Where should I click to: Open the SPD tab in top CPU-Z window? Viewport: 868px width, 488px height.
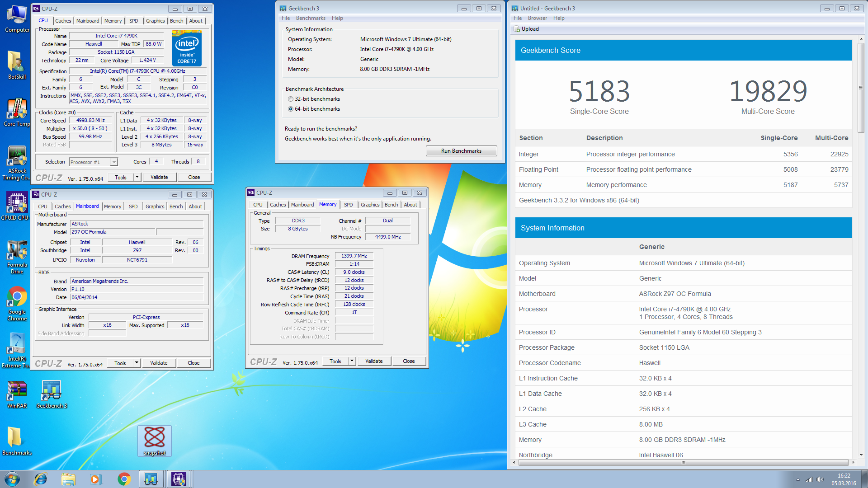pos(134,21)
